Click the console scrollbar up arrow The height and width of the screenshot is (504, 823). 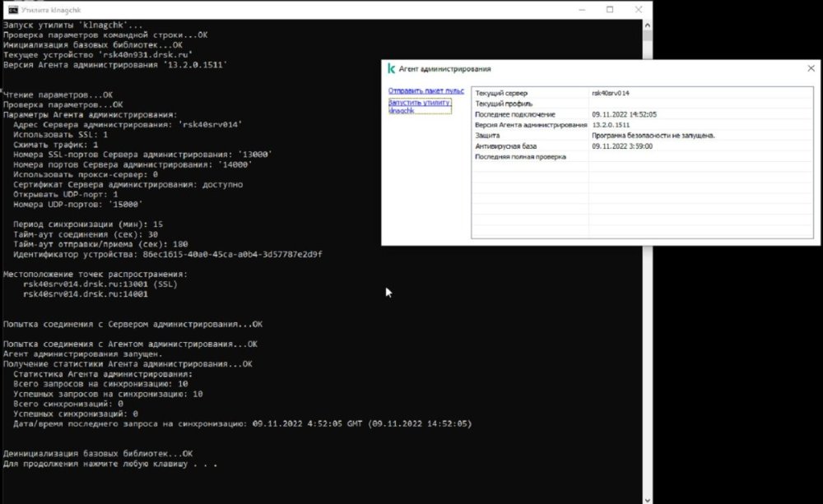pos(647,25)
